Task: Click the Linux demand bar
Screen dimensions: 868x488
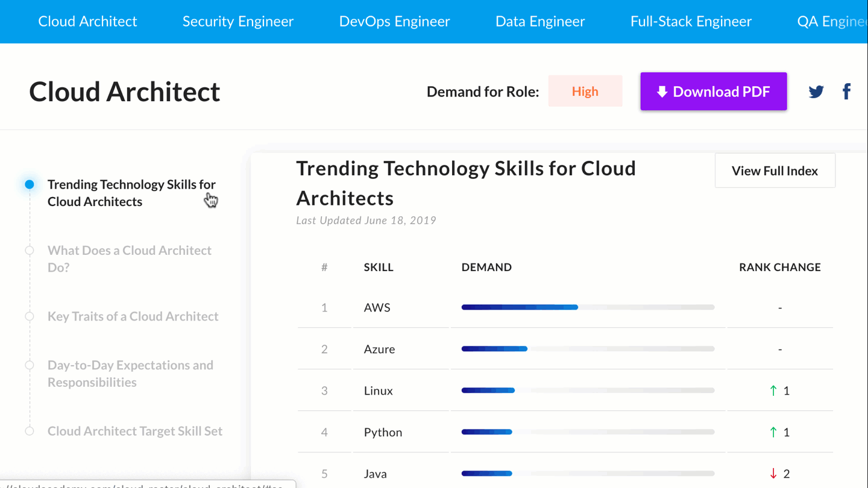Action: point(588,390)
